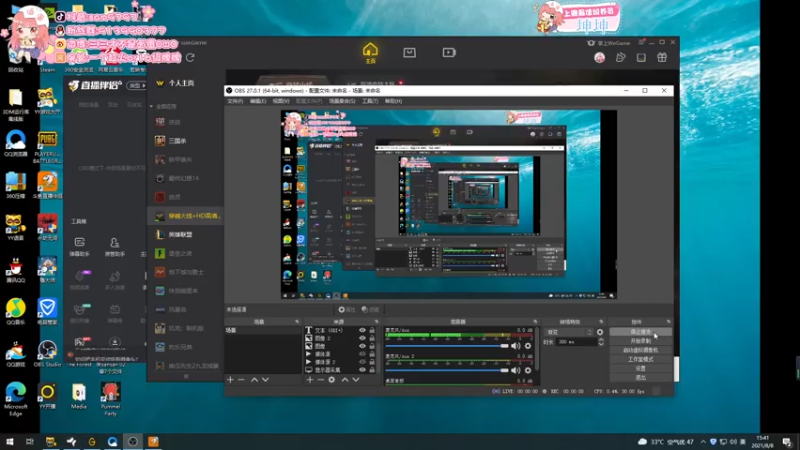Screen dimensions: 800x450
Task: Select 英雄联盟 in WeGame game list
Action: [185, 235]
